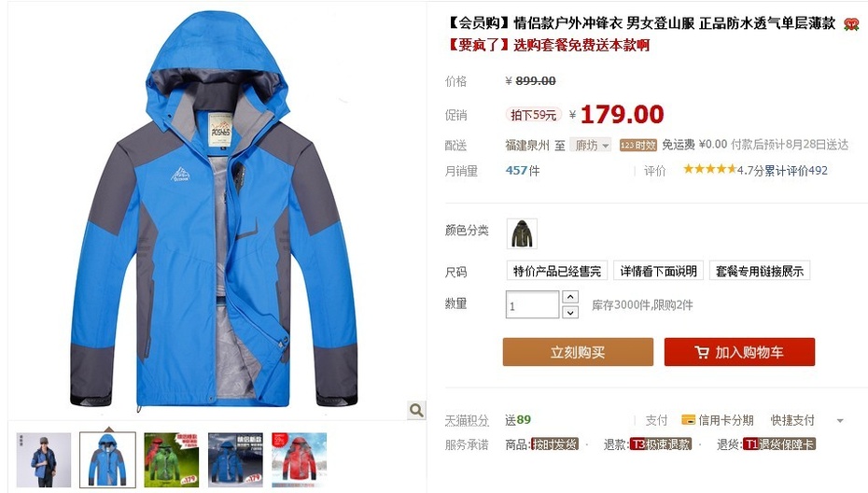This screenshot has width=868, height=493.
Task: Click the T3极速退款 service badge
Action: click(x=661, y=444)
